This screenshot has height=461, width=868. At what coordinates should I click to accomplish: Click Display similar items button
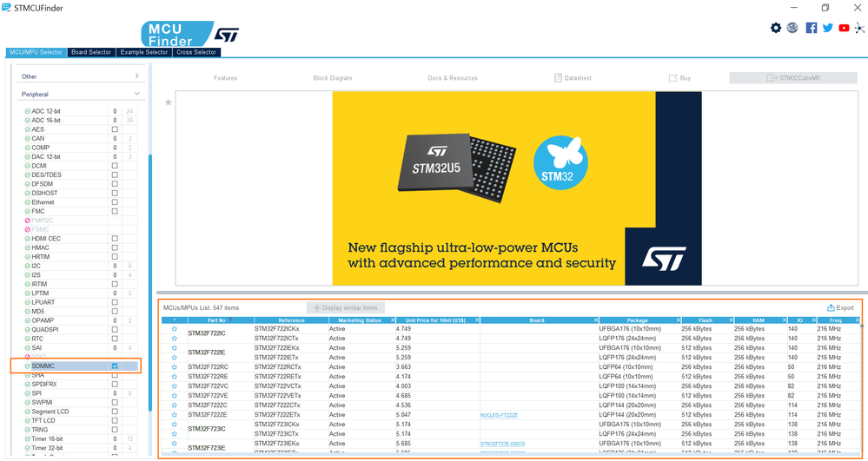tap(346, 307)
